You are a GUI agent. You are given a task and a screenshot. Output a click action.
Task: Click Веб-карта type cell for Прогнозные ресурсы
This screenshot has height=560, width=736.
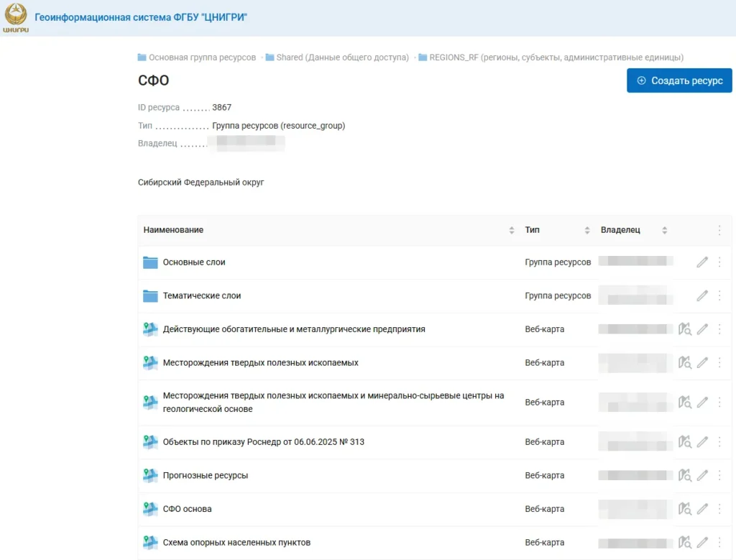pos(545,475)
